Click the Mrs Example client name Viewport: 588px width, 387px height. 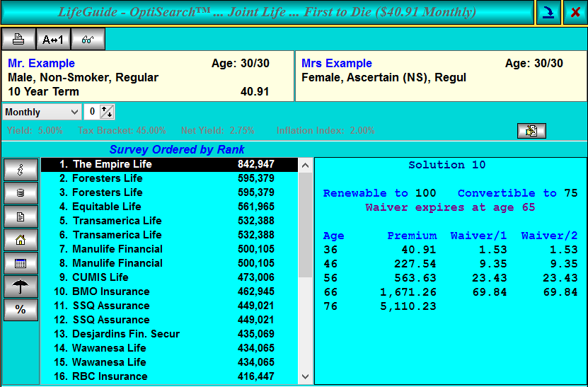click(x=336, y=64)
